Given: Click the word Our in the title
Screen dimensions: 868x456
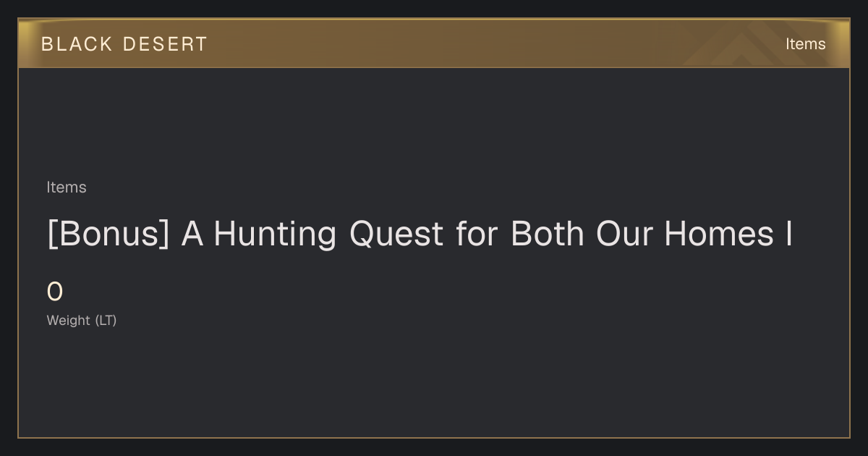Looking at the screenshot, I should 624,235.
